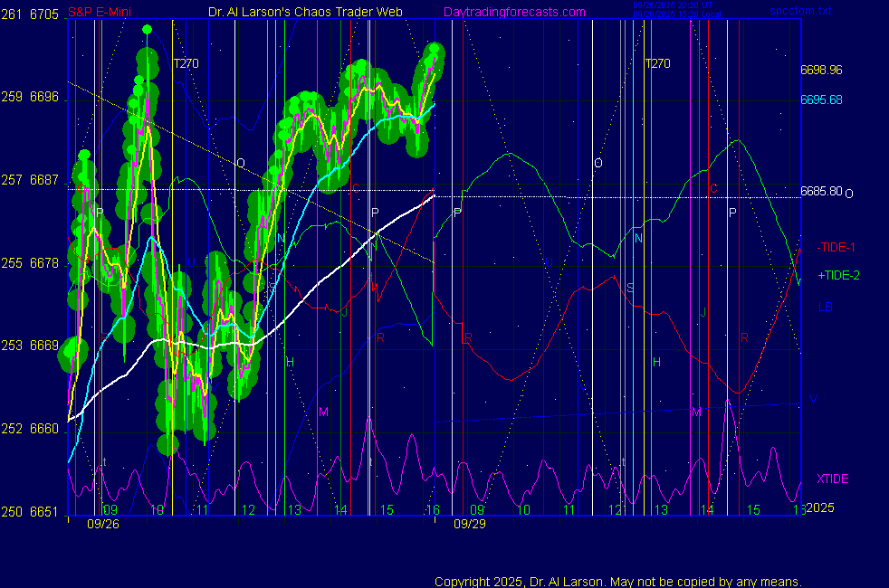
Task: Click the 6687 label on the price axis
Action: [43, 180]
